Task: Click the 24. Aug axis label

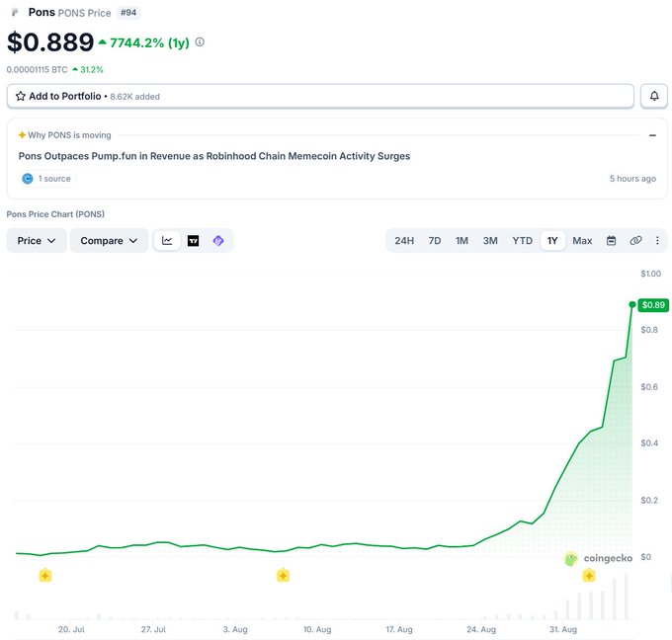Action: click(481, 629)
